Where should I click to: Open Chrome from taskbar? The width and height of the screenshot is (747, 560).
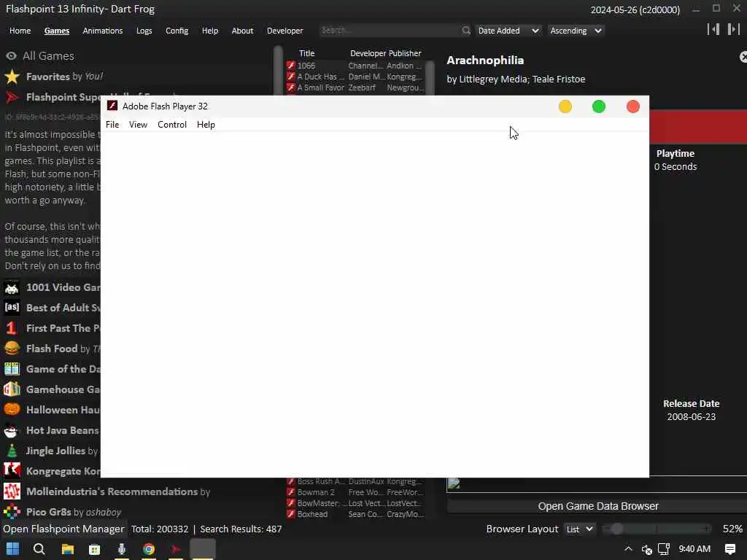point(149,549)
